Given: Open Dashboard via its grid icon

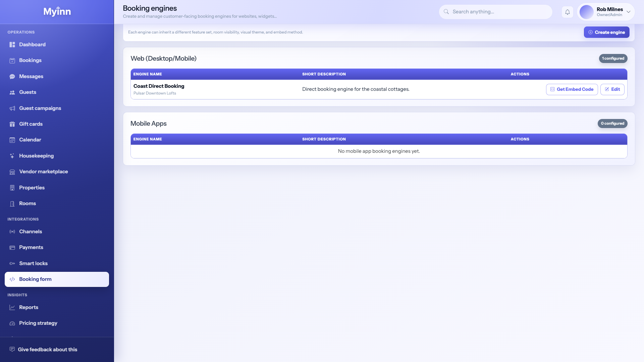Looking at the screenshot, I should tap(12, 45).
